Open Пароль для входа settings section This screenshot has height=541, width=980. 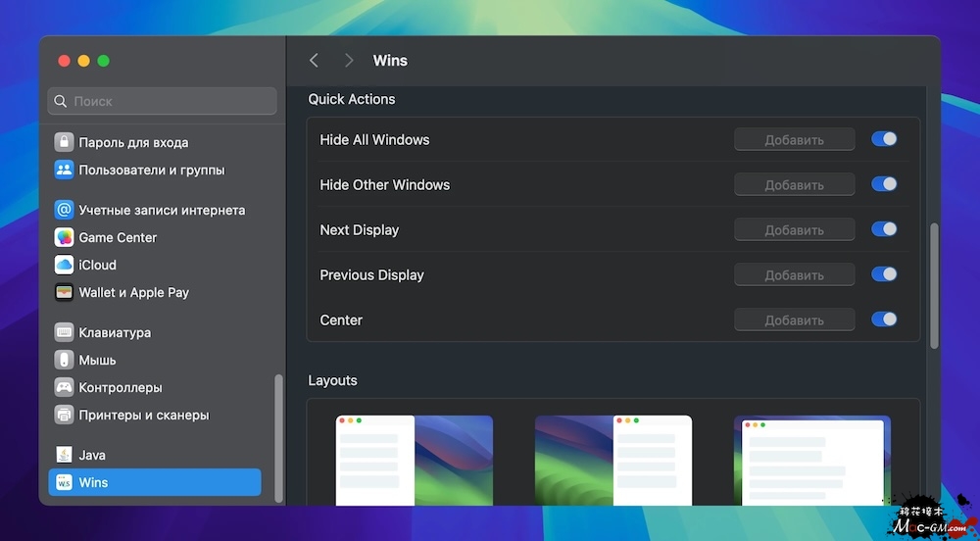133,142
